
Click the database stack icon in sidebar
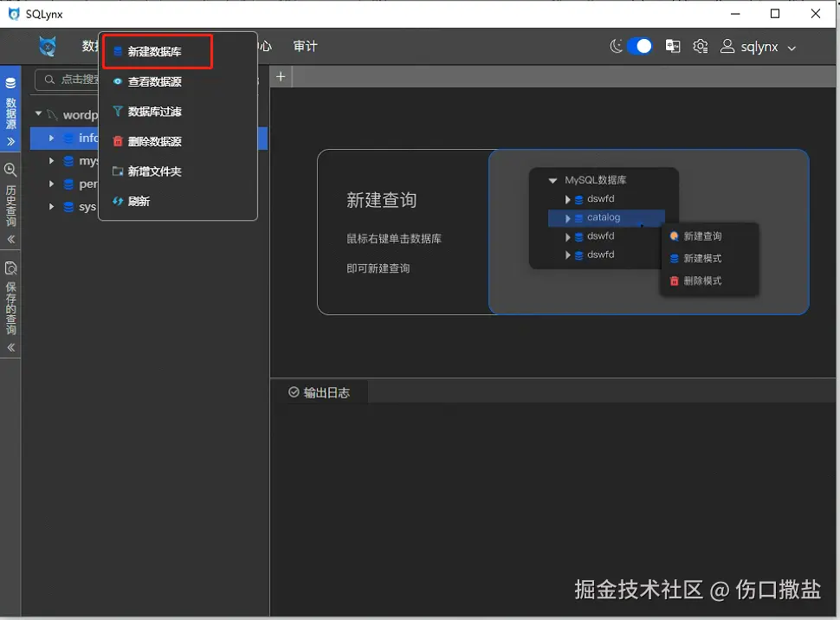(x=10, y=83)
